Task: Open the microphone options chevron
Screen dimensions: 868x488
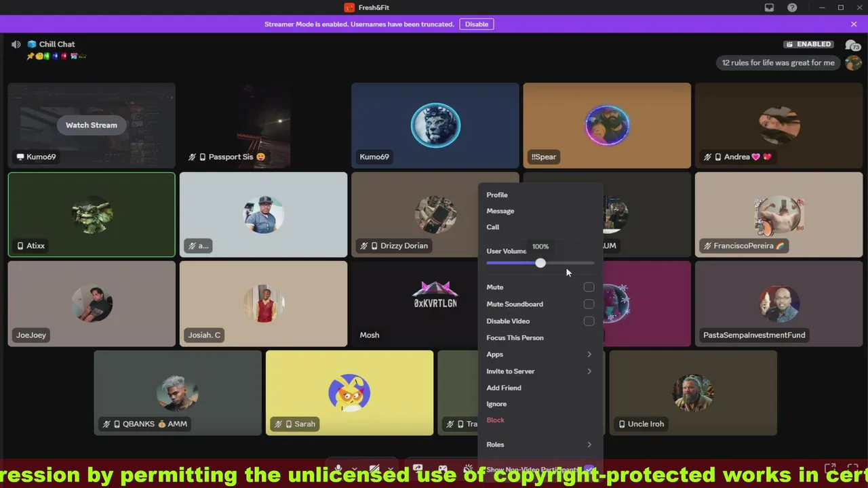Action: click(x=354, y=468)
